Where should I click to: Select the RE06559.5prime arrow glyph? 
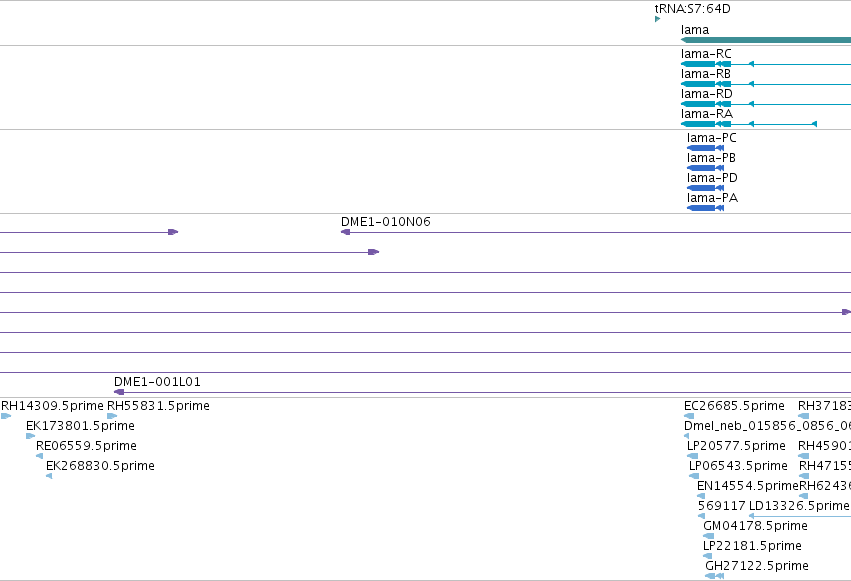click(39, 456)
